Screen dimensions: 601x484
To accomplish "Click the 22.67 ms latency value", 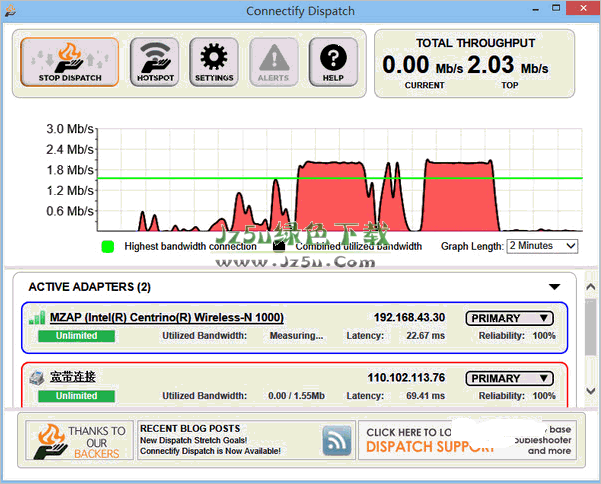I will [425, 336].
